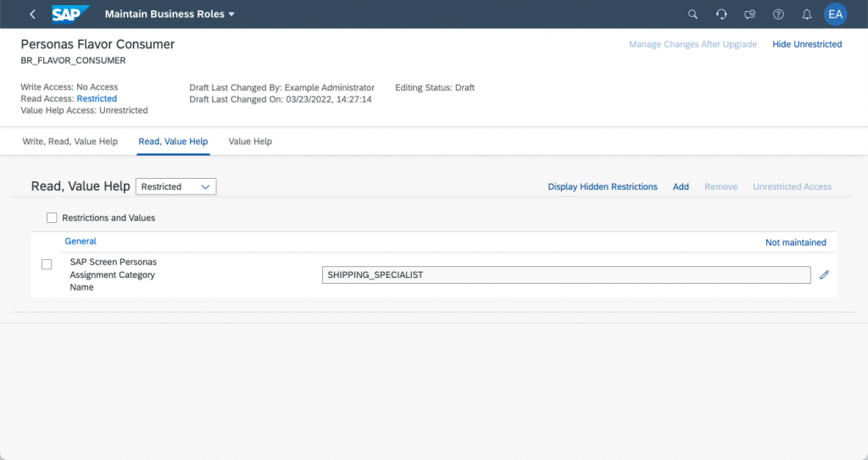Click Hide Unrestricted link
This screenshot has height=460, width=868.
807,44
